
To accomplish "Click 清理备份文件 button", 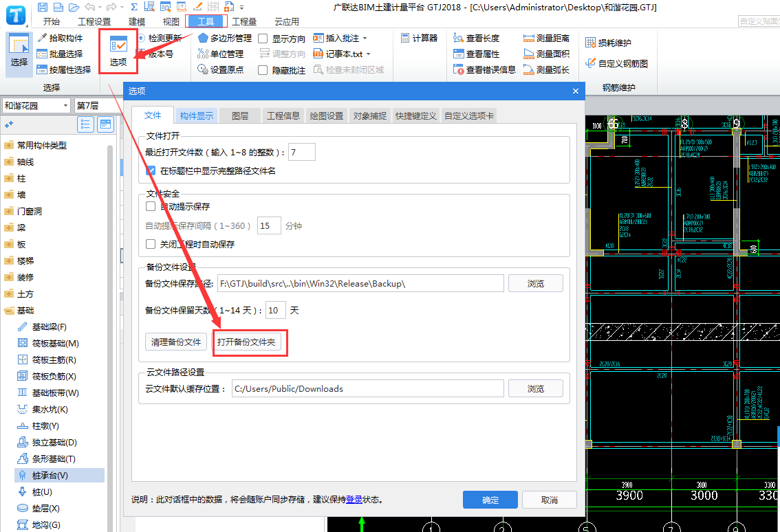I will tap(176, 342).
